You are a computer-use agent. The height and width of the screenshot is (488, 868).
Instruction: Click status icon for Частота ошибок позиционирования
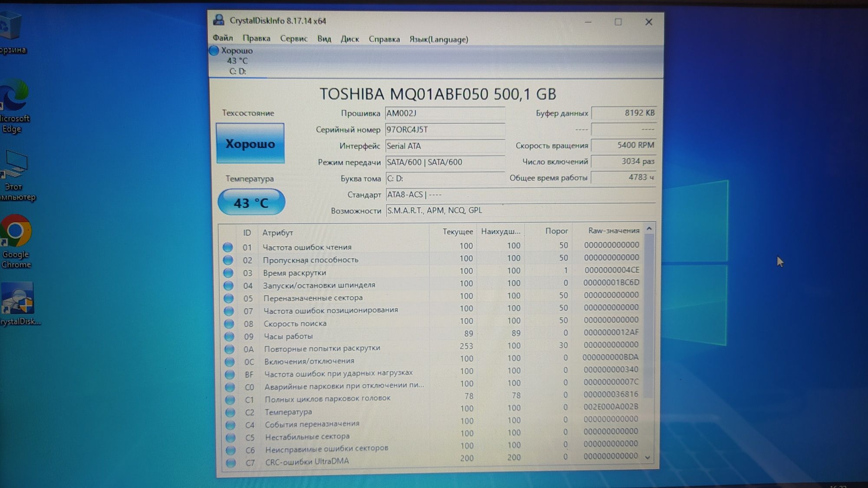pyautogui.click(x=229, y=311)
